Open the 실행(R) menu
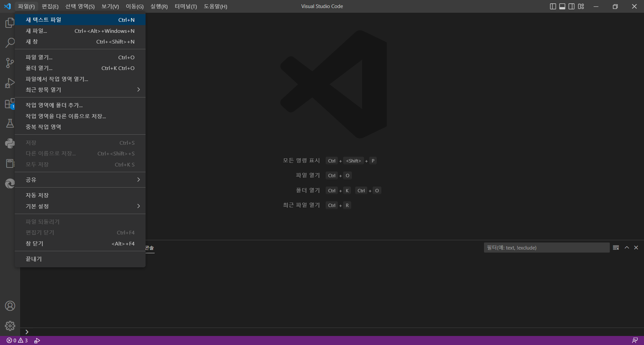The height and width of the screenshot is (345, 644). [159, 6]
